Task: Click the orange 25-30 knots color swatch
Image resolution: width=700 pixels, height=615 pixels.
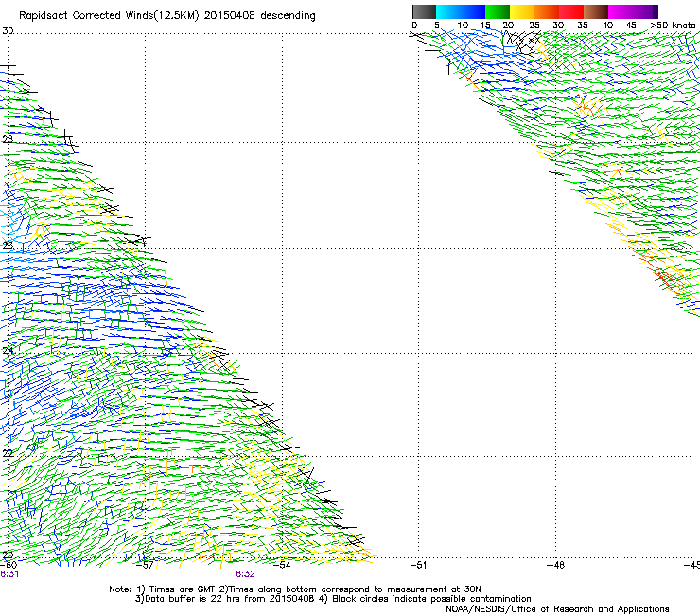Action: click(547, 11)
